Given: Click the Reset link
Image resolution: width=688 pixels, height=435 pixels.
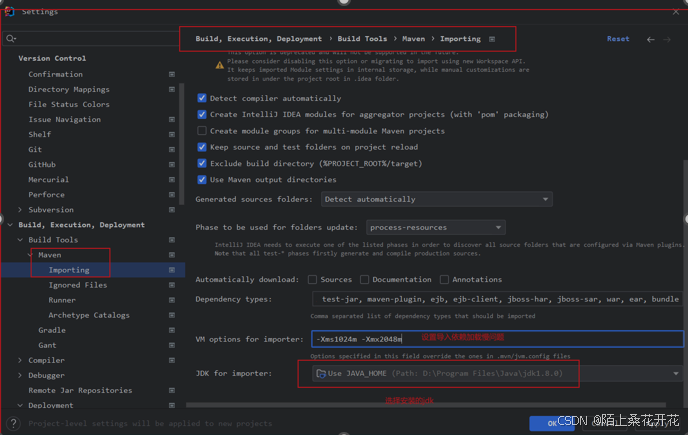Looking at the screenshot, I should 618,39.
